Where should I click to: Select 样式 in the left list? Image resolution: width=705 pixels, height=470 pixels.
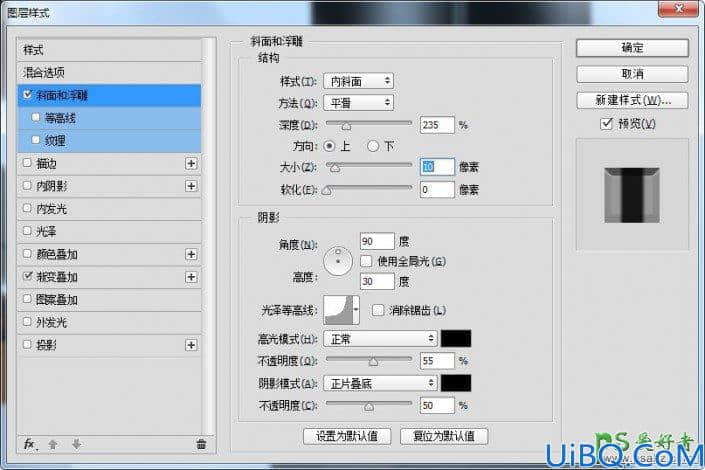(x=110, y=50)
